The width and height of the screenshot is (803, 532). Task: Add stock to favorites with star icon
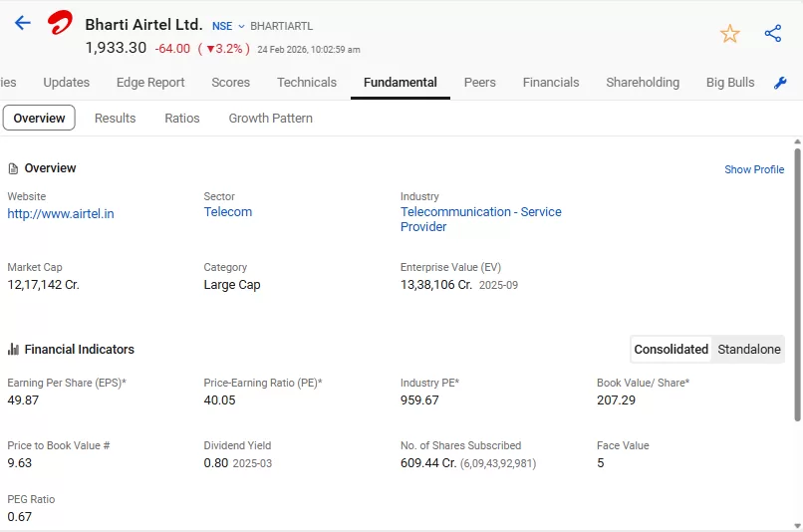click(729, 34)
